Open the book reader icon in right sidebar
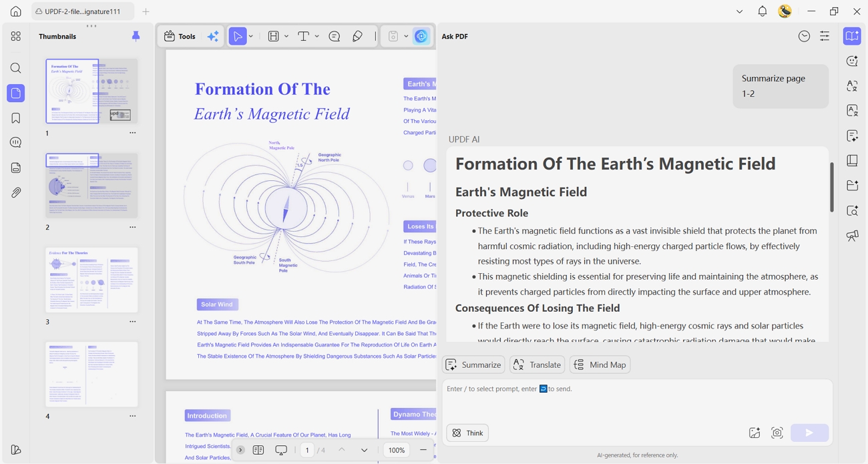868x464 pixels. (852, 161)
